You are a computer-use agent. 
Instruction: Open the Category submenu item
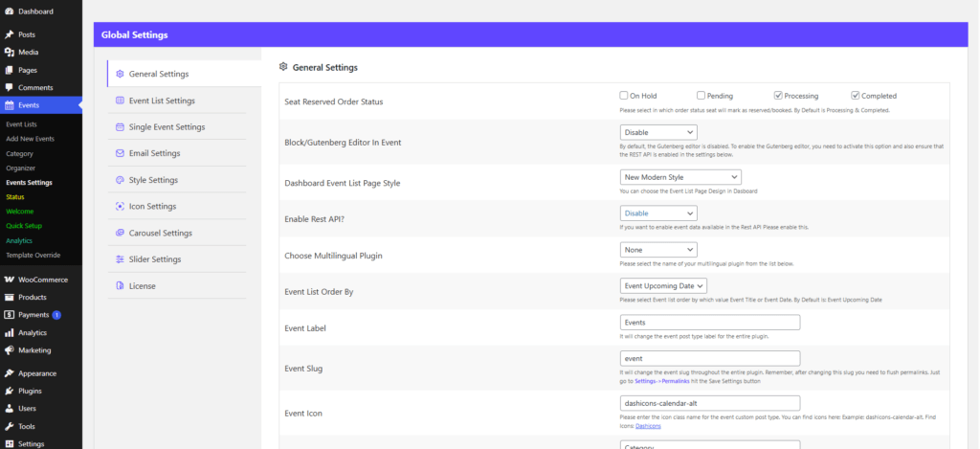(x=19, y=153)
